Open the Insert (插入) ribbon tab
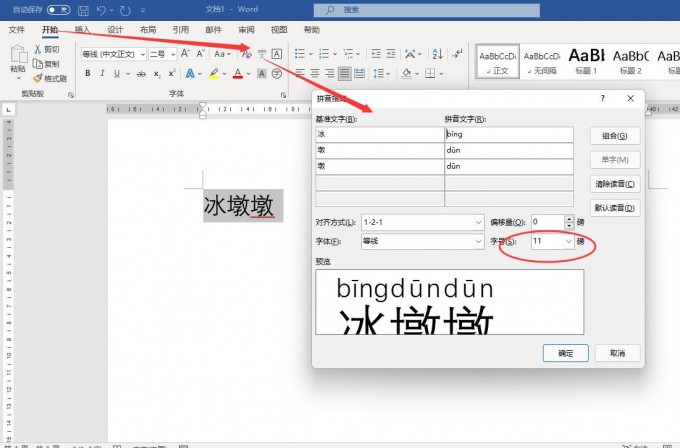The width and height of the screenshot is (680, 448). (x=82, y=30)
